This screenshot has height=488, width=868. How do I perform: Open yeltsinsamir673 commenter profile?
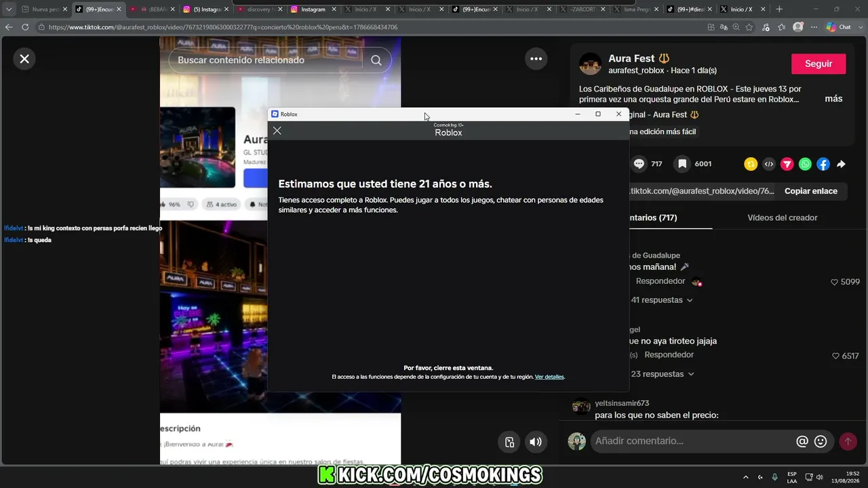[x=622, y=403]
